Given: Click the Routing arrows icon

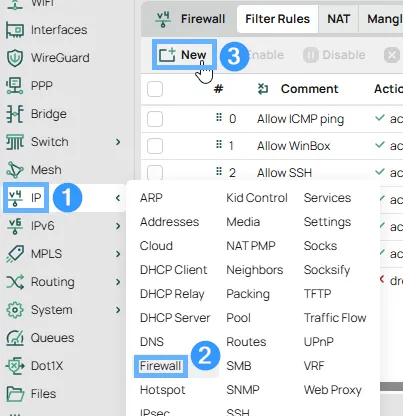Looking at the screenshot, I should pyautogui.click(x=15, y=282).
